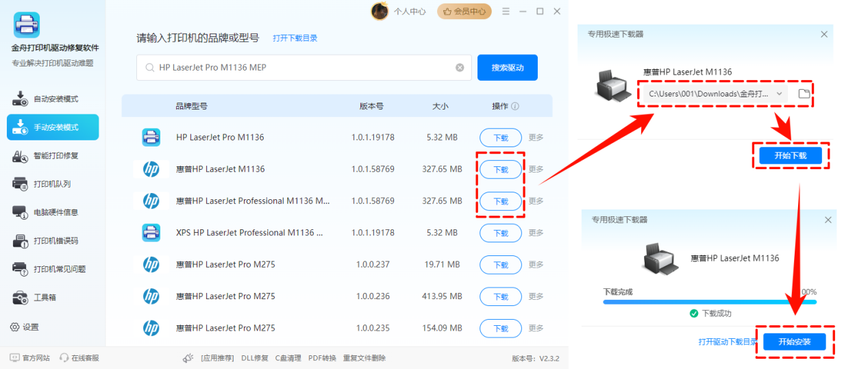Viewport: 868px width, 369px height.
Task: Expand 更多 for M275 version 1.0.0.236
Action: pyautogui.click(x=536, y=296)
